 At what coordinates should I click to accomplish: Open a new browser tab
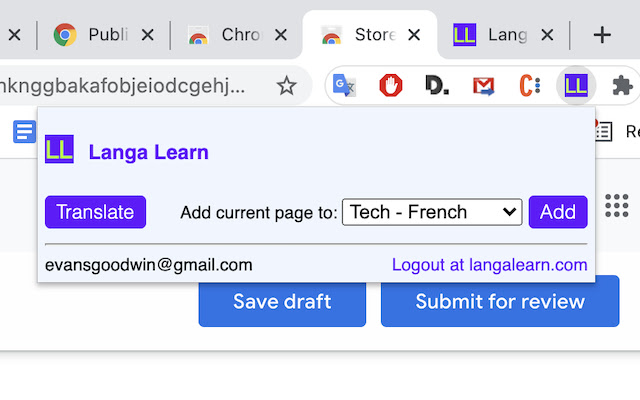(x=601, y=35)
